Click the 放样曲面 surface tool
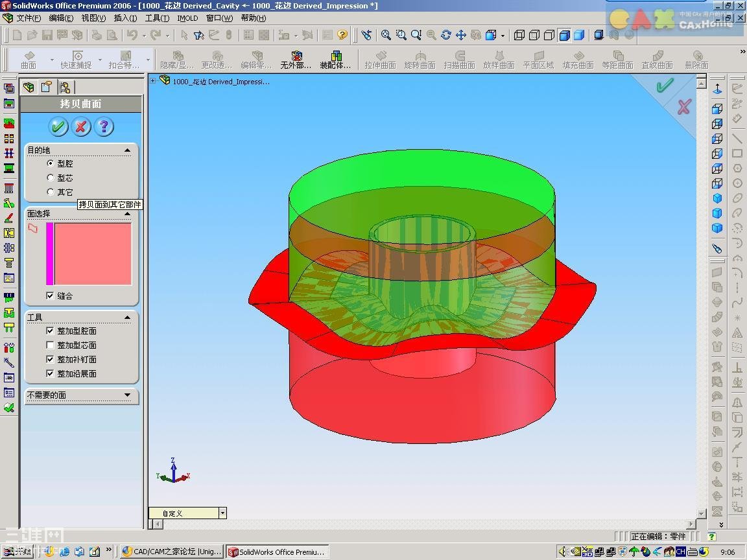Image resolution: width=747 pixels, height=560 pixels. pyautogui.click(x=499, y=60)
